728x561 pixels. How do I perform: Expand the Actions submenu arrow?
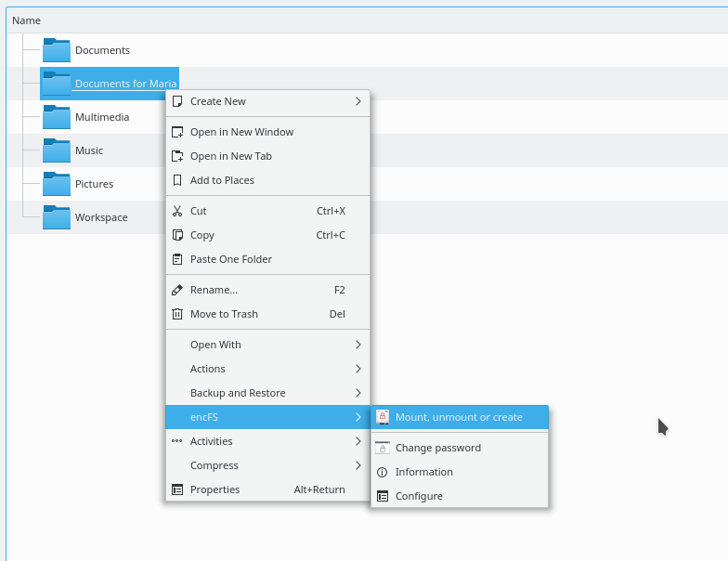[x=358, y=369]
